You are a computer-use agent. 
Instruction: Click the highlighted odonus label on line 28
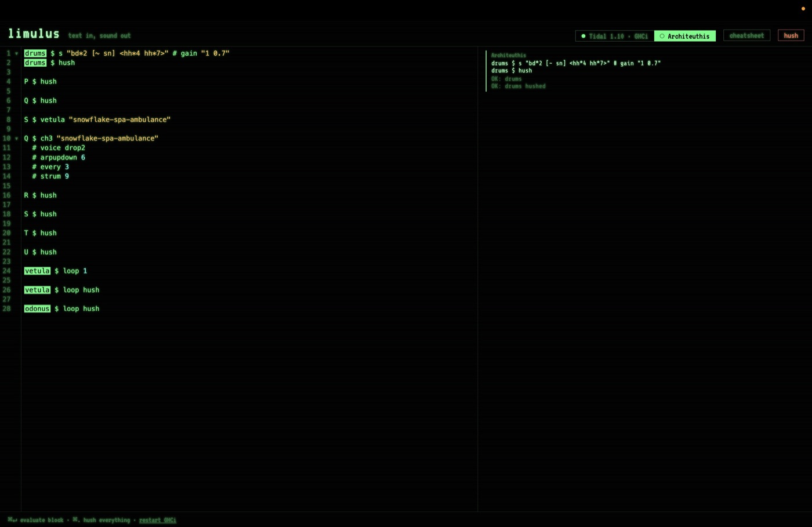click(x=37, y=309)
